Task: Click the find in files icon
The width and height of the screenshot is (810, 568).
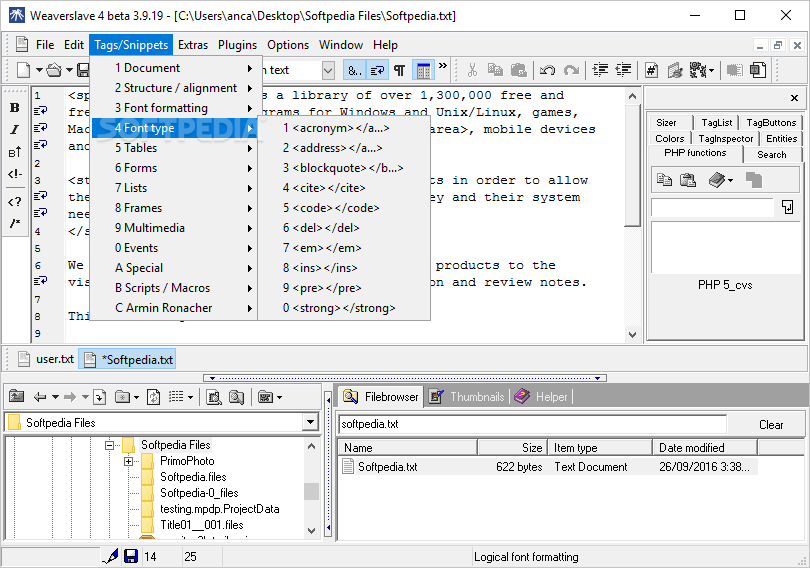Action: 213,397
